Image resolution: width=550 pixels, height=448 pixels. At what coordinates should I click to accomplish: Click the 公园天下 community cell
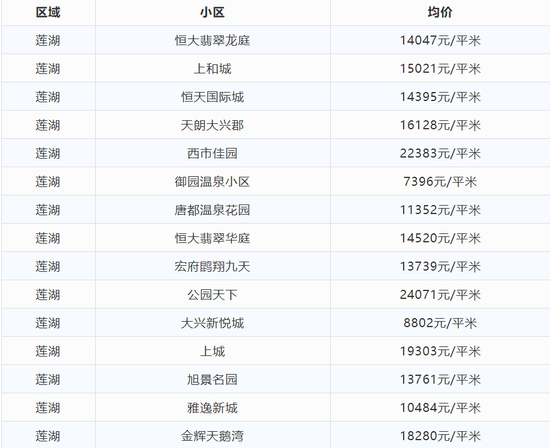click(213, 295)
